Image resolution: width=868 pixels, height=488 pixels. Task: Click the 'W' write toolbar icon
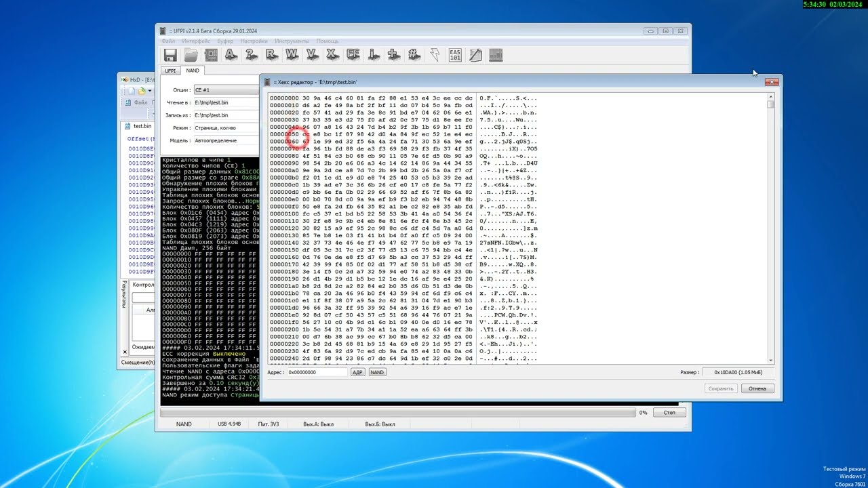coord(292,55)
